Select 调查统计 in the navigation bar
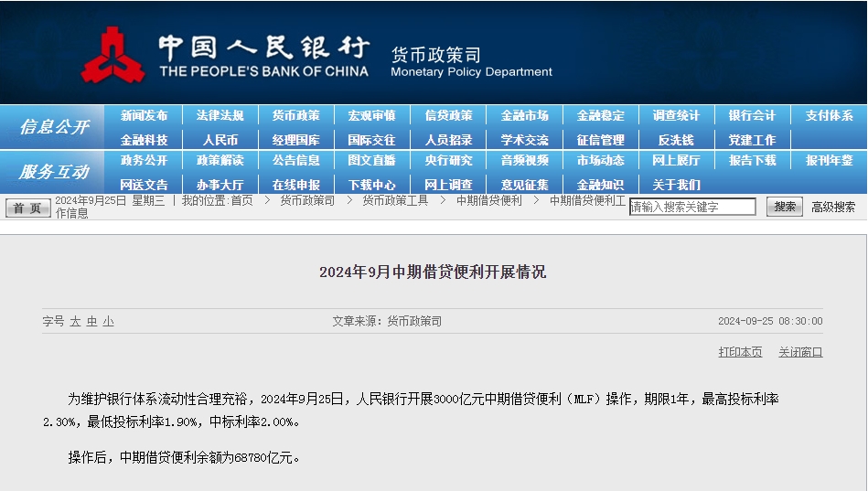The image size is (868, 491). (x=676, y=116)
